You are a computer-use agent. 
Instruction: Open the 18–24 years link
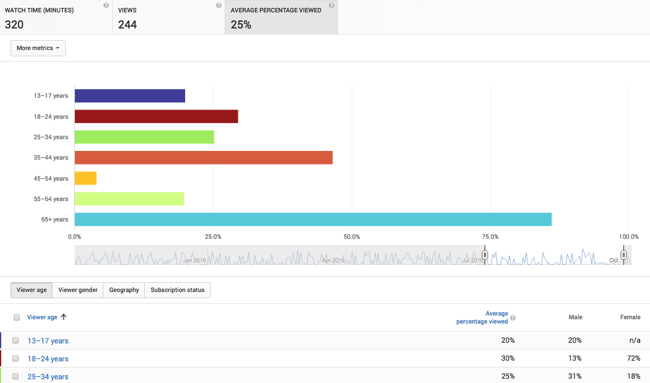pos(48,359)
